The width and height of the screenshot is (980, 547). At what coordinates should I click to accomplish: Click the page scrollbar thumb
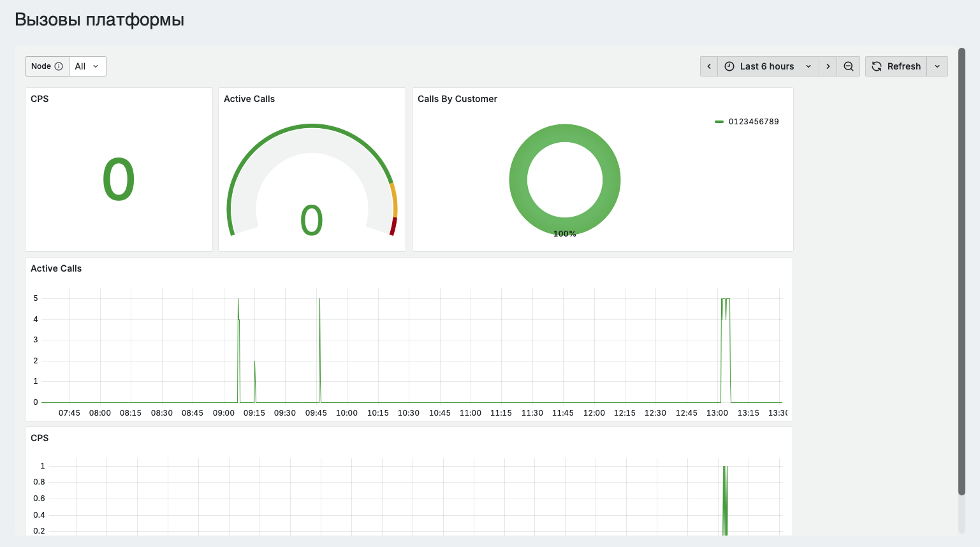click(962, 271)
